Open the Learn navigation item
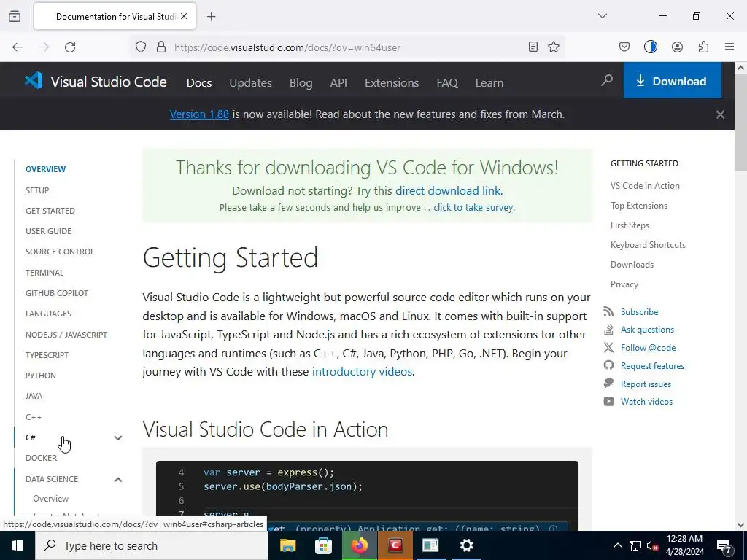Screen dimensions: 747x560 (x=489, y=83)
